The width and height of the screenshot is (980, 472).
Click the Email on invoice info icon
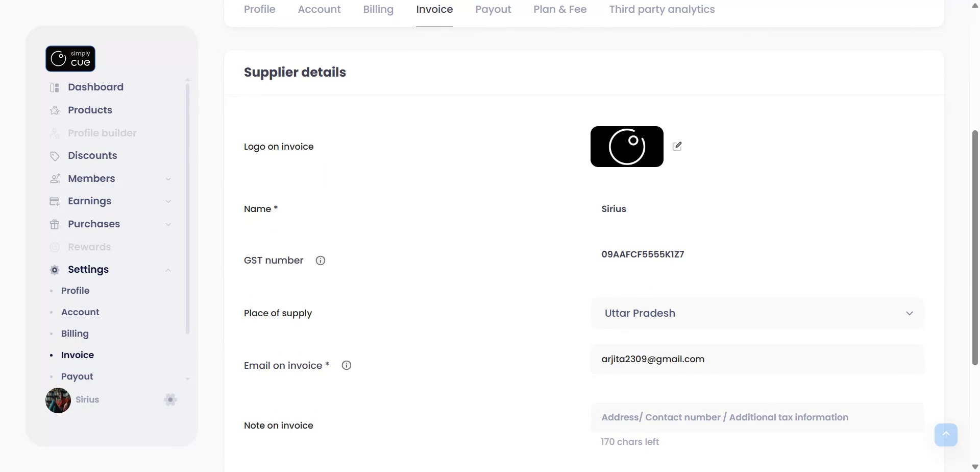tap(347, 365)
